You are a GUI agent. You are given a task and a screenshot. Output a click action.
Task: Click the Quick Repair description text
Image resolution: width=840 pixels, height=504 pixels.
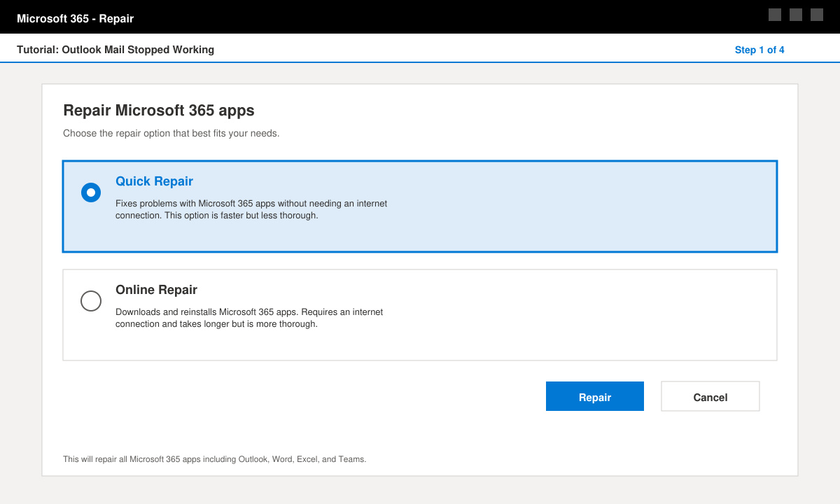(x=251, y=209)
